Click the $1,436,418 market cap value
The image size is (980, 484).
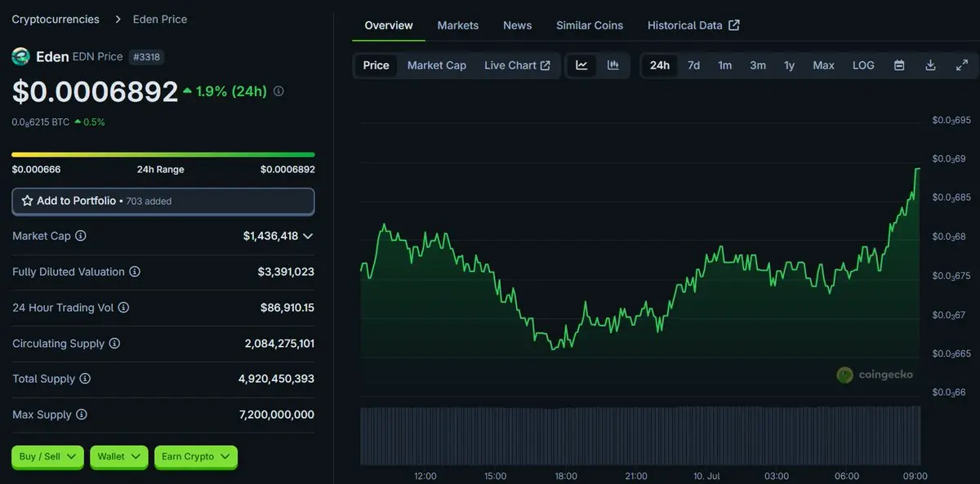click(270, 236)
